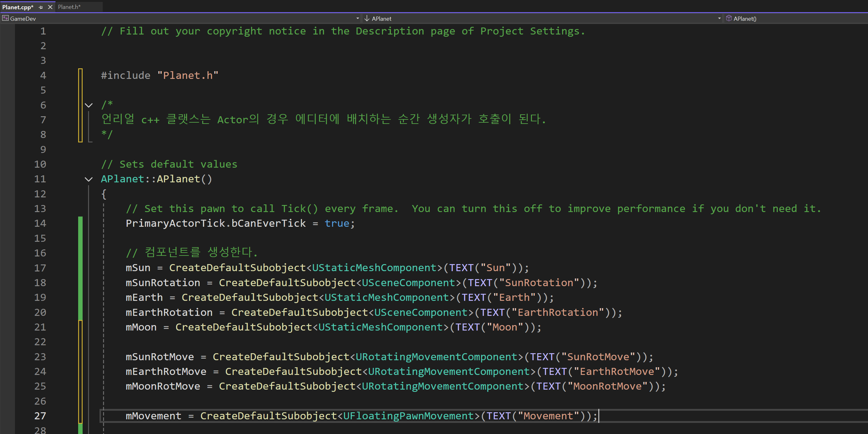Click the copyright notice comment on line 1
Viewport: 868px width, 434px height.
pyautogui.click(x=343, y=31)
